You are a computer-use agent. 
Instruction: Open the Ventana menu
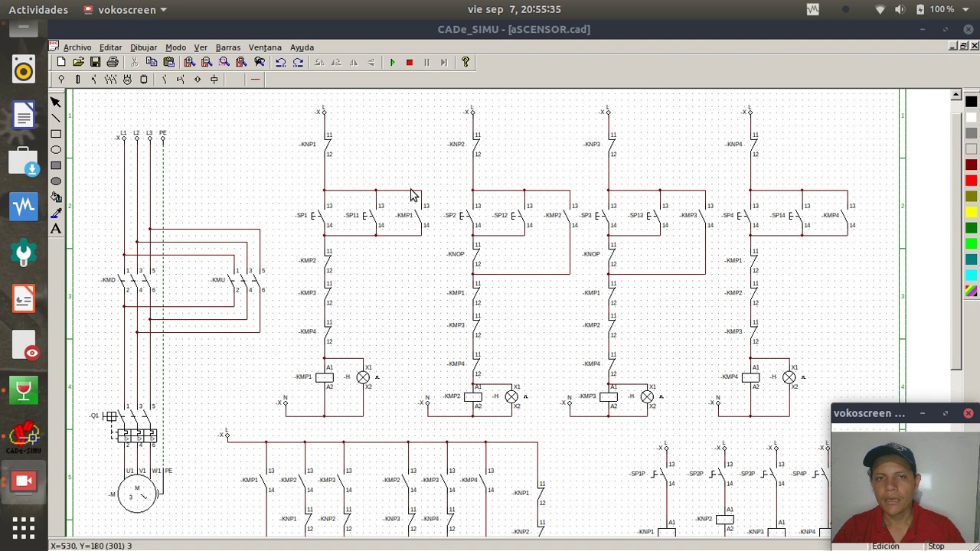coord(265,47)
